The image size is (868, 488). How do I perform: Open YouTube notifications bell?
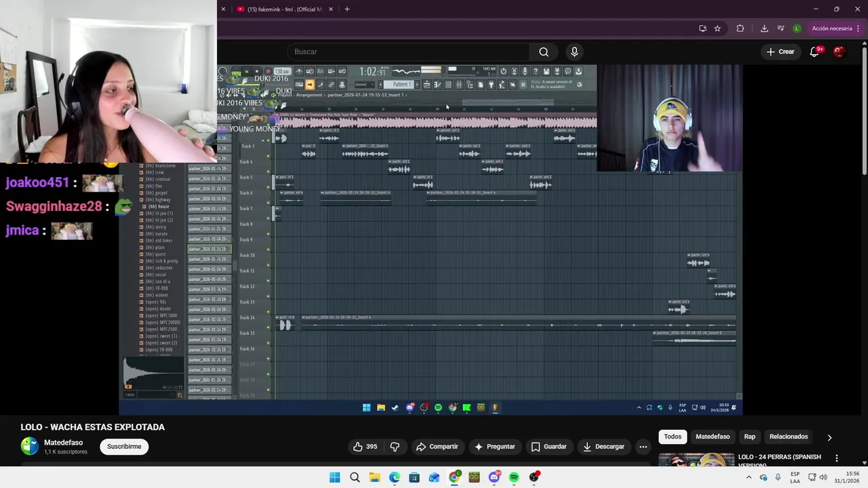coord(814,52)
